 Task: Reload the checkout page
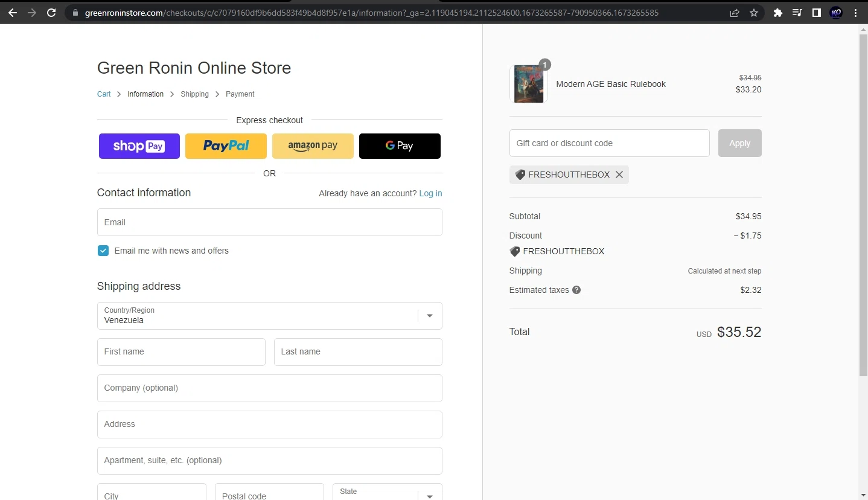coord(52,13)
